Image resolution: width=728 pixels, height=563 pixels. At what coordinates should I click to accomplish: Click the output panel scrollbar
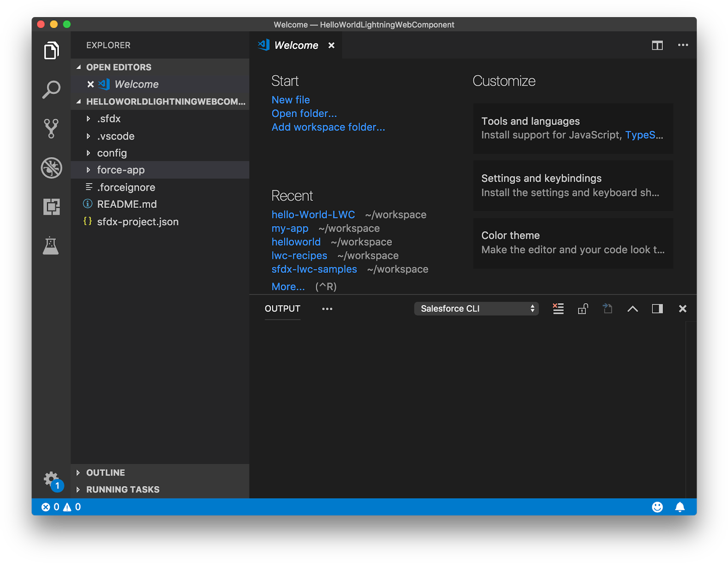coord(691,410)
